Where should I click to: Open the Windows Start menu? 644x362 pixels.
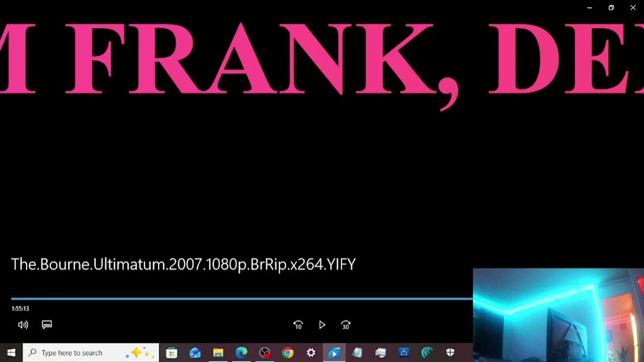click(11, 353)
